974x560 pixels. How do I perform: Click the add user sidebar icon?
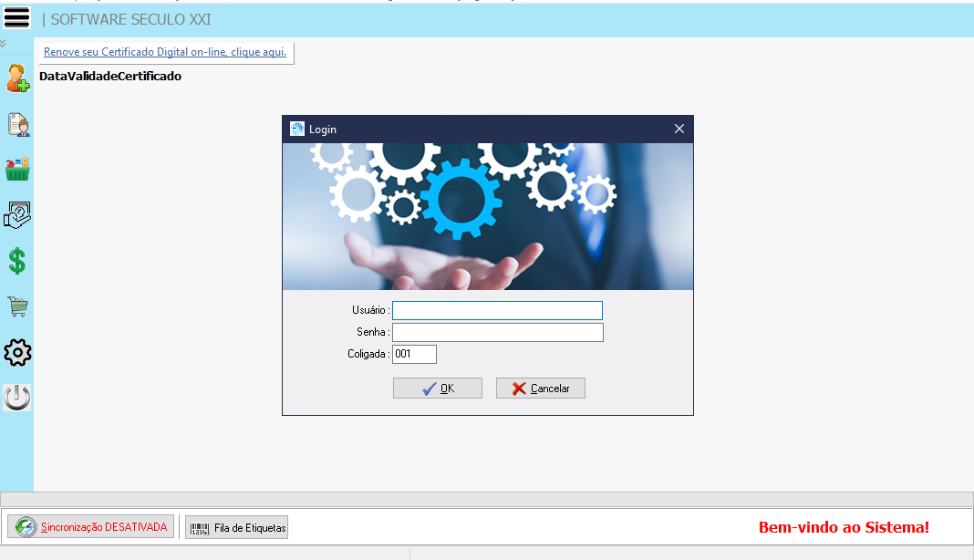(x=17, y=78)
